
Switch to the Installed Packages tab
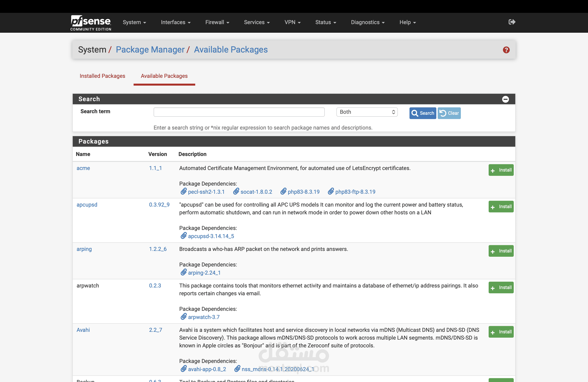click(x=102, y=76)
